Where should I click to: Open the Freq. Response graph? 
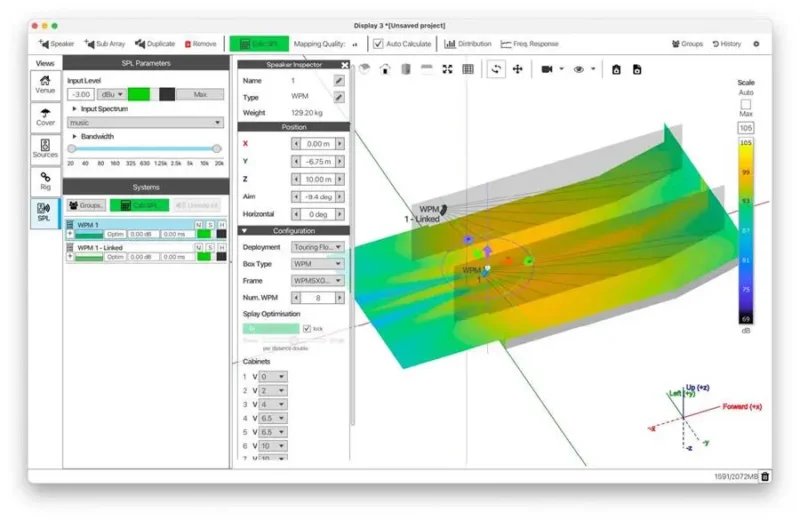click(x=530, y=44)
